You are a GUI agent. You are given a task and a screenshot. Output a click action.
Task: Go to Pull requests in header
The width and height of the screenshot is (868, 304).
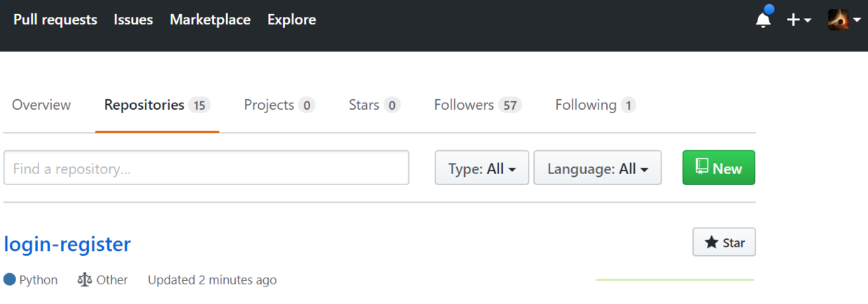(55, 20)
